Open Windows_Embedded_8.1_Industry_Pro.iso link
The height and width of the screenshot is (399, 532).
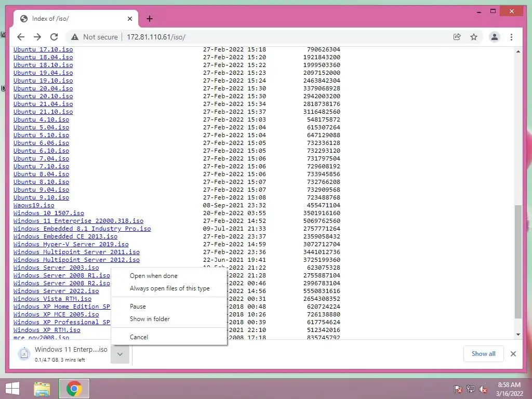pyautogui.click(x=82, y=229)
